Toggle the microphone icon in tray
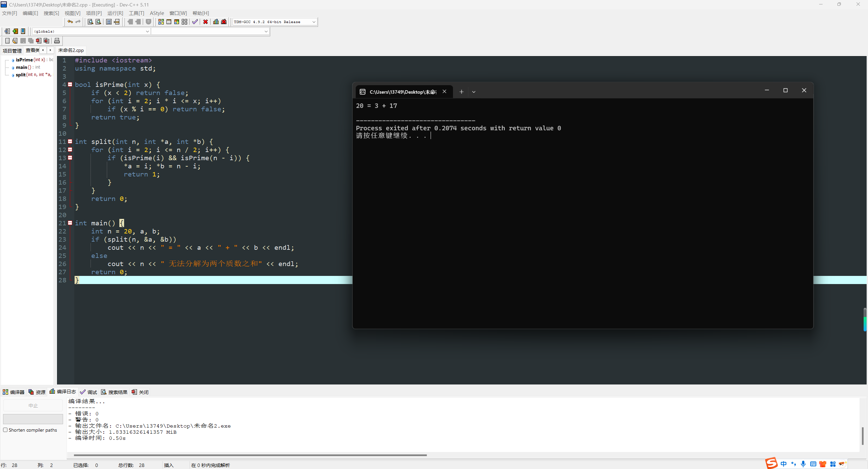Image resolution: width=868 pixels, height=469 pixels. pos(803,464)
